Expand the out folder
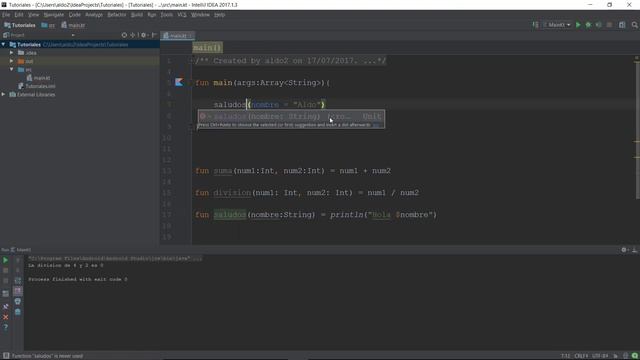640x360 pixels. coord(12,61)
